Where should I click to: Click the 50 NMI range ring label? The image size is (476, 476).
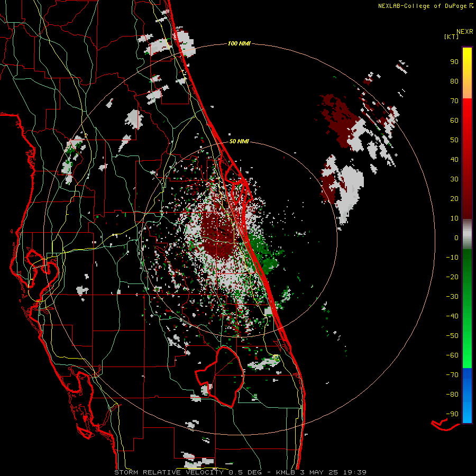click(239, 141)
